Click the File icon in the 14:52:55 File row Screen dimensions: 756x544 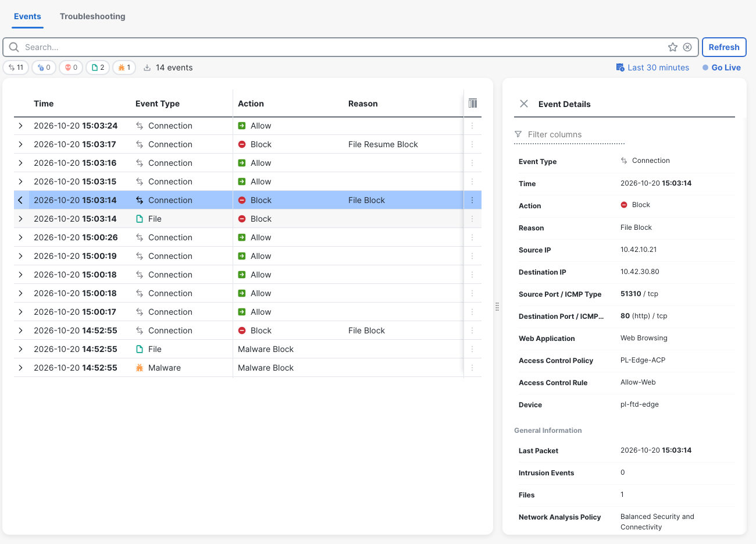tap(140, 349)
